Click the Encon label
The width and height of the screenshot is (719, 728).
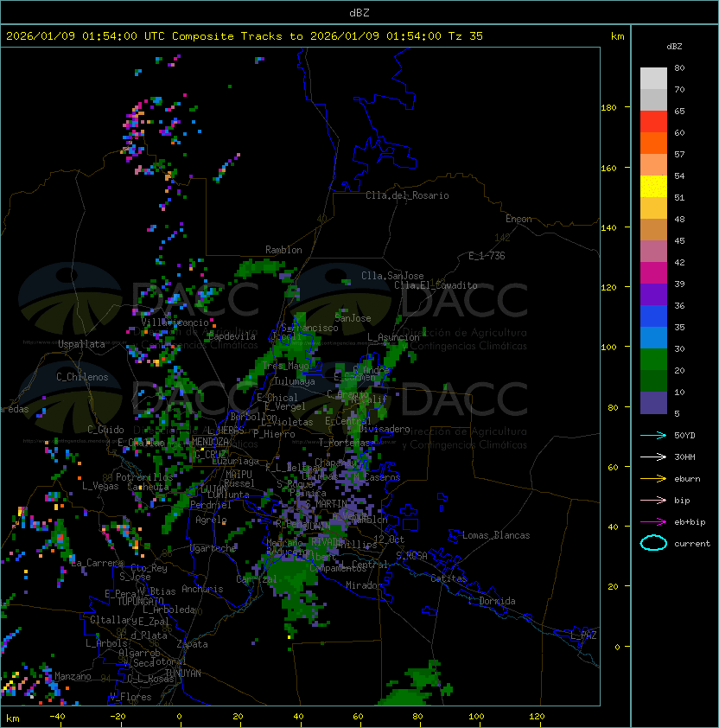(519, 219)
